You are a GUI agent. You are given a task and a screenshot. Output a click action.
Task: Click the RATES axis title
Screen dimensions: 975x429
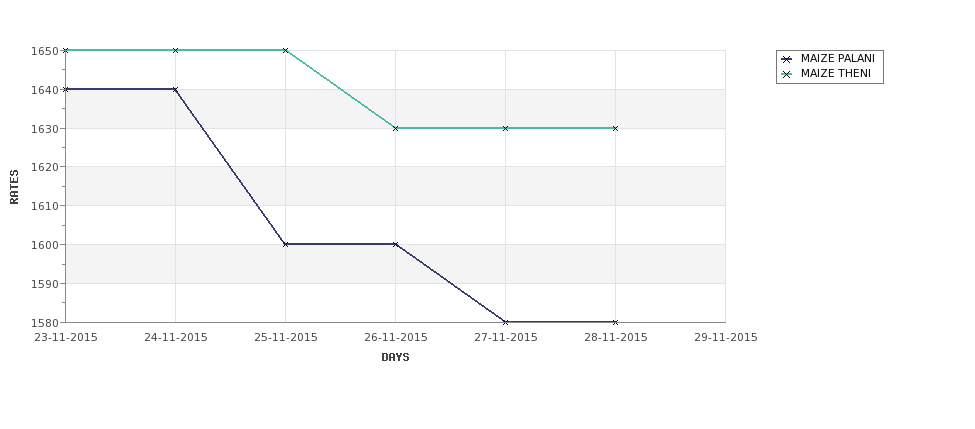pos(14,187)
